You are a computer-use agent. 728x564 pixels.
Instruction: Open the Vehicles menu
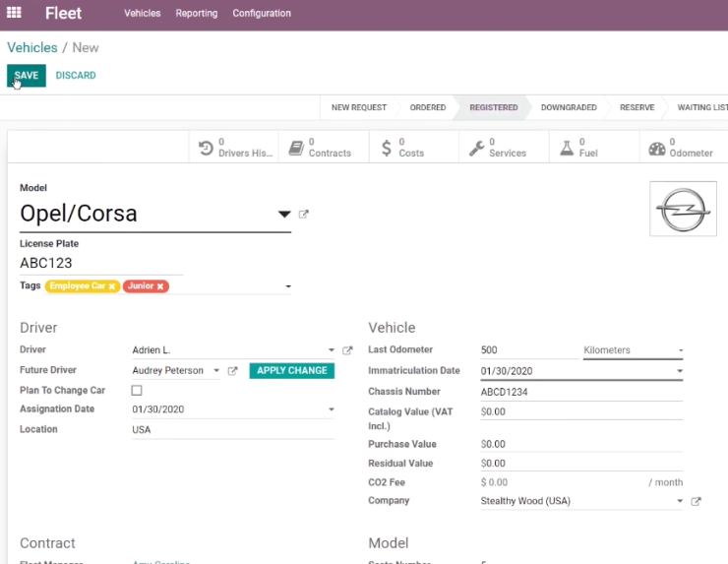coord(142,13)
